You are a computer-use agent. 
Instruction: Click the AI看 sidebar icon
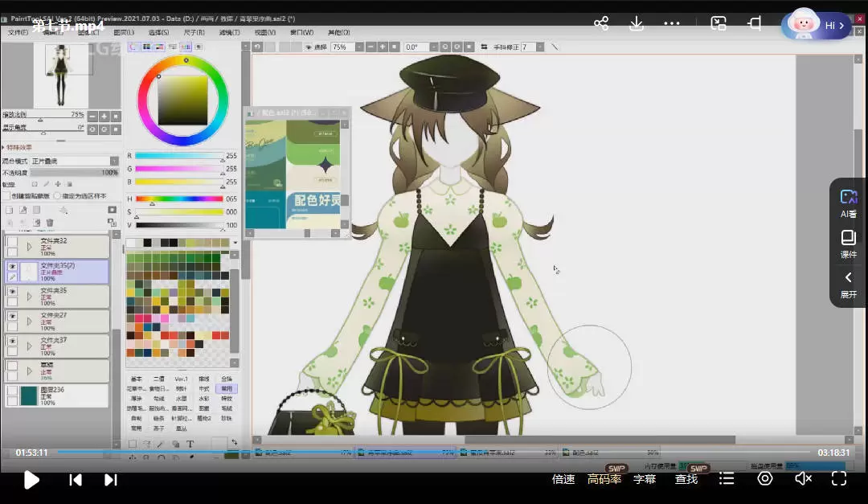[848, 203]
